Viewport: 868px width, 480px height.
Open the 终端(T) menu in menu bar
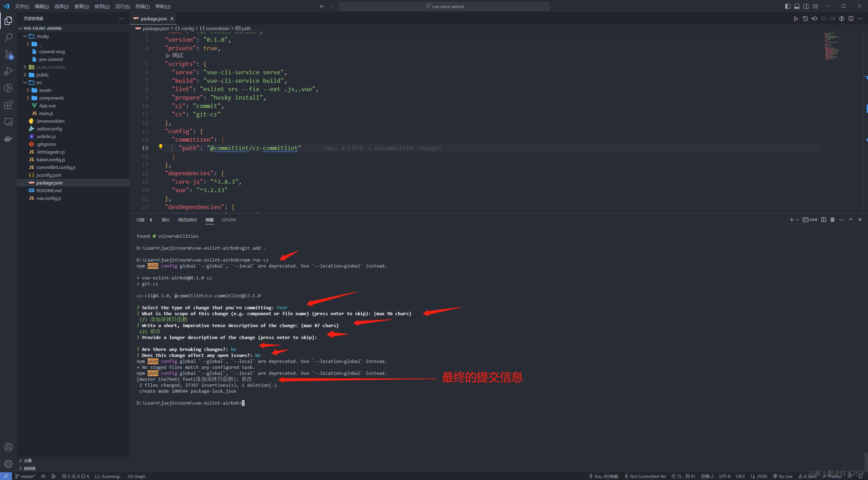[142, 6]
